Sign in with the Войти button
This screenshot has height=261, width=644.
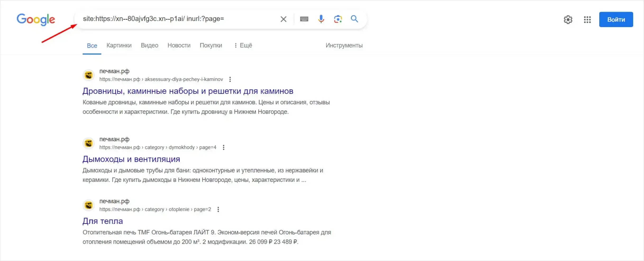click(616, 19)
